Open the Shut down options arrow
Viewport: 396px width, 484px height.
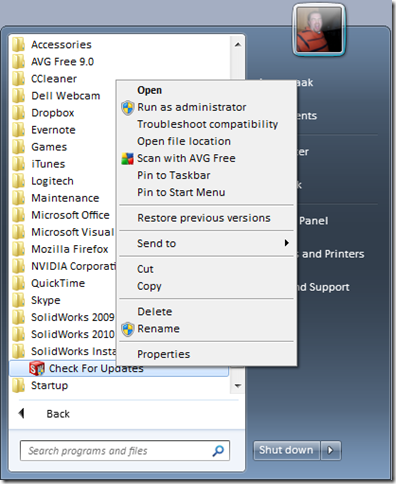(331, 450)
